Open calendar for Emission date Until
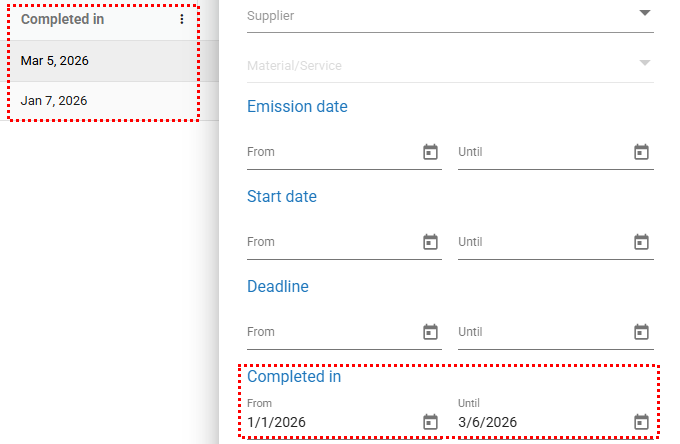 [x=641, y=152]
